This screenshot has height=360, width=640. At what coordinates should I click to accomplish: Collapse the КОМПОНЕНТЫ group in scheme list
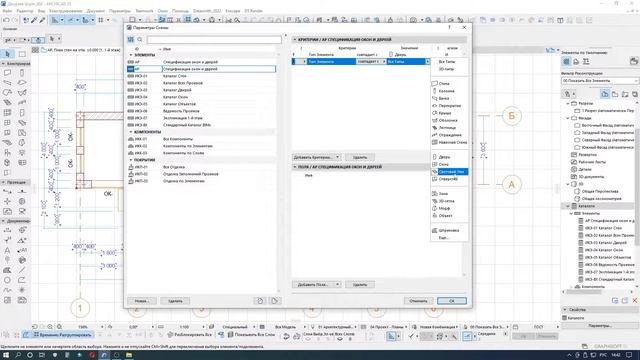click(x=131, y=132)
